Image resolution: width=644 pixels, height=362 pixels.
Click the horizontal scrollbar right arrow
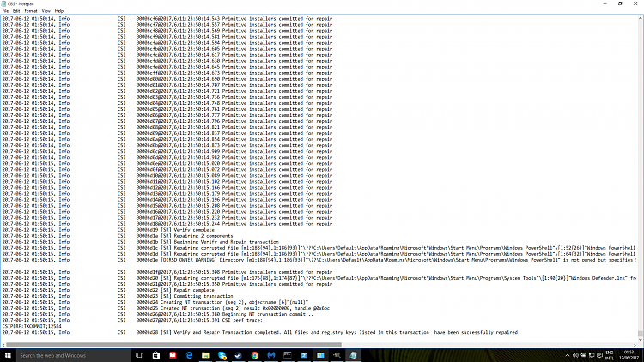(635, 345)
